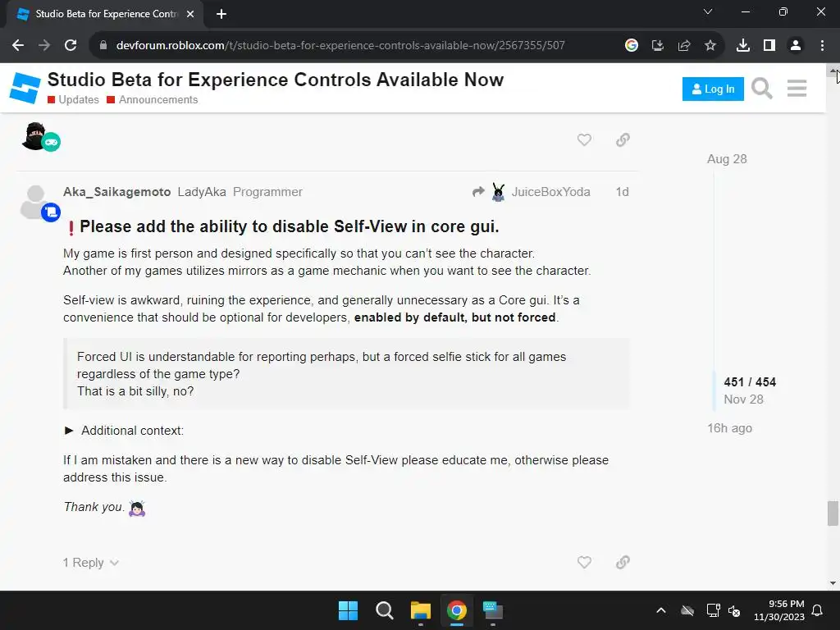Click Chrome in the taskbar
Image resolution: width=840 pixels, height=630 pixels.
[457, 610]
